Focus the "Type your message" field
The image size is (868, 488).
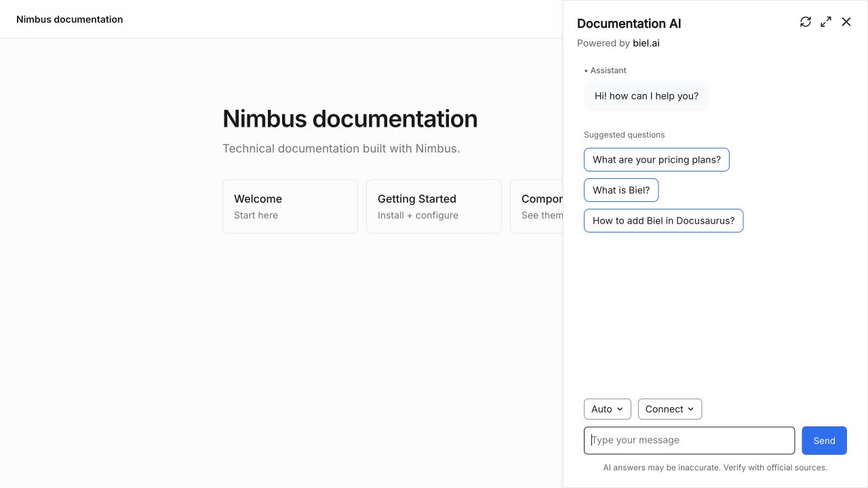[x=689, y=441]
